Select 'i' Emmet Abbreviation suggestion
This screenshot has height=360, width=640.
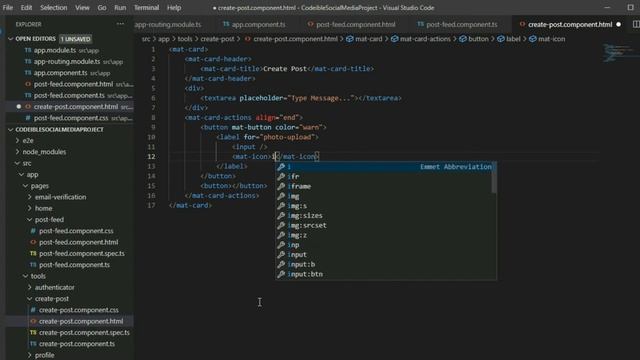(x=385, y=167)
